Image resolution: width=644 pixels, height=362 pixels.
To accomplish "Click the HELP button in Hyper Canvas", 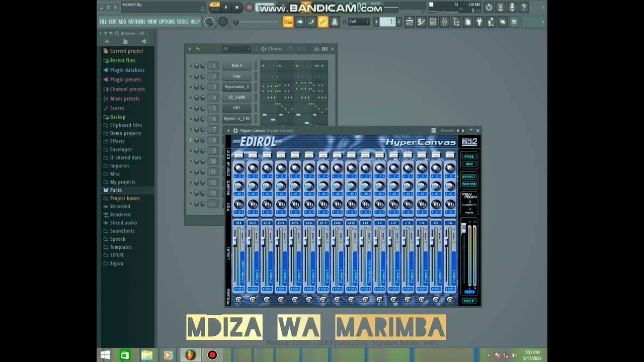I will tap(469, 301).
